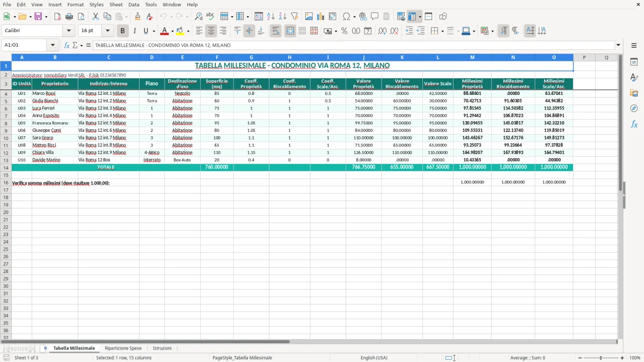Expand the formula bar
The width and height of the screenshot is (644, 362).
point(618,45)
